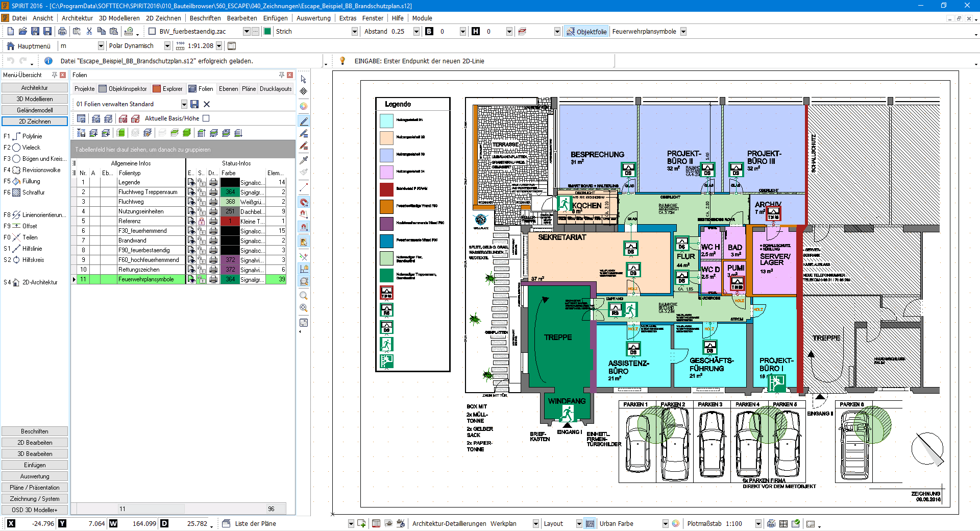Screen dimensions: 980x531
Task: Click the Geländemodell sidebar button
Action: tap(35, 110)
